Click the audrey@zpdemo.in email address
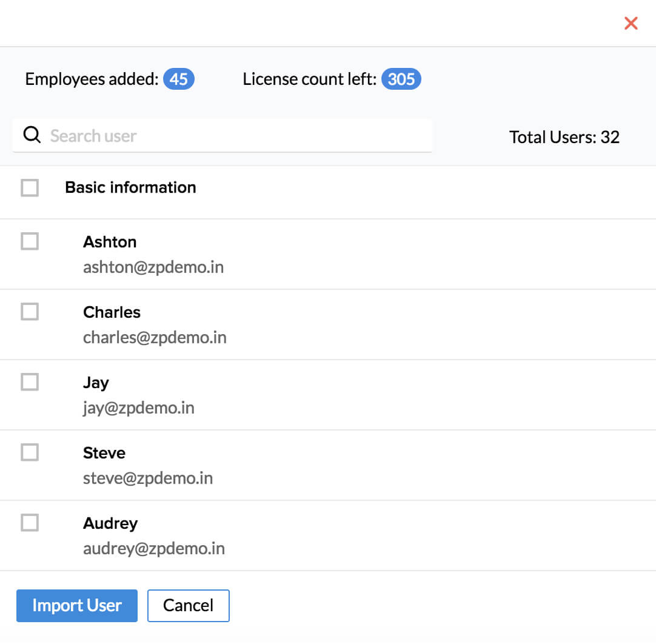This screenshot has height=644, width=656. tap(154, 548)
